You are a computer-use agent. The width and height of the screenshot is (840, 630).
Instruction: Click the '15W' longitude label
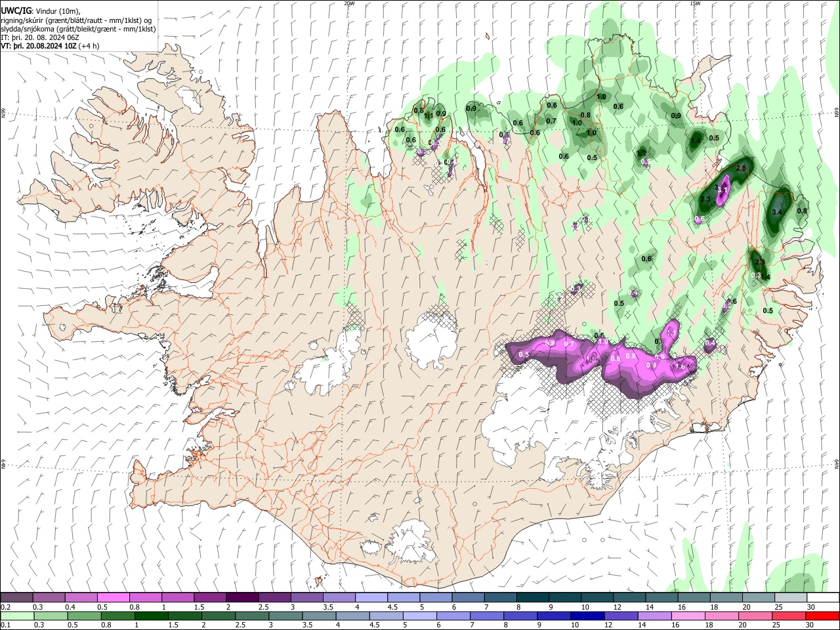click(x=695, y=3)
